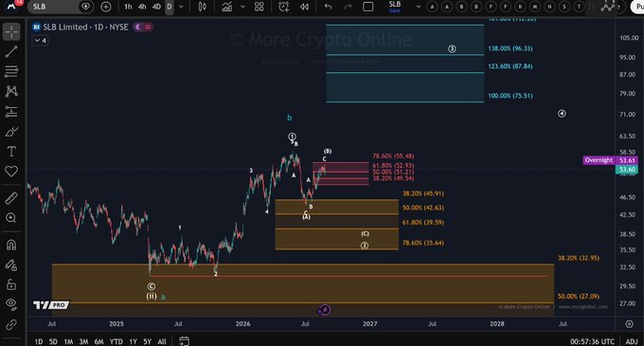This screenshot has width=644, height=346.
Task: Click the partially visible Publish button
Action: (x=638, y=7)
